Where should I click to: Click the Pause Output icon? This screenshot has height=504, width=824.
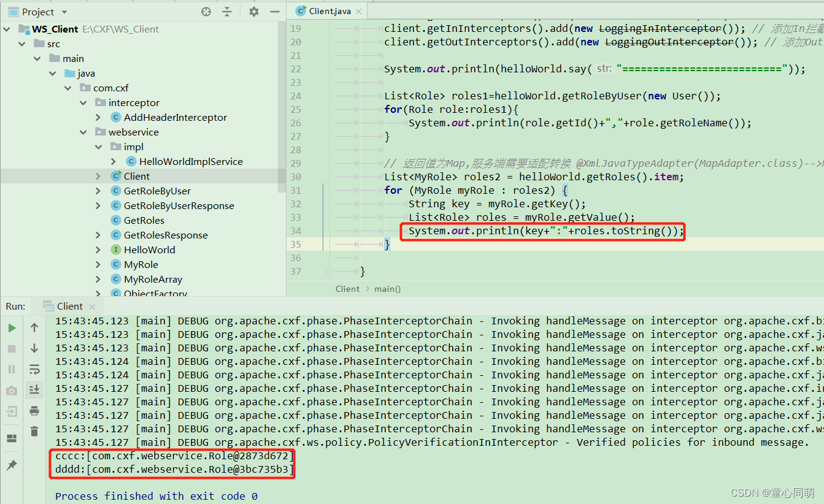coord(12,370)
